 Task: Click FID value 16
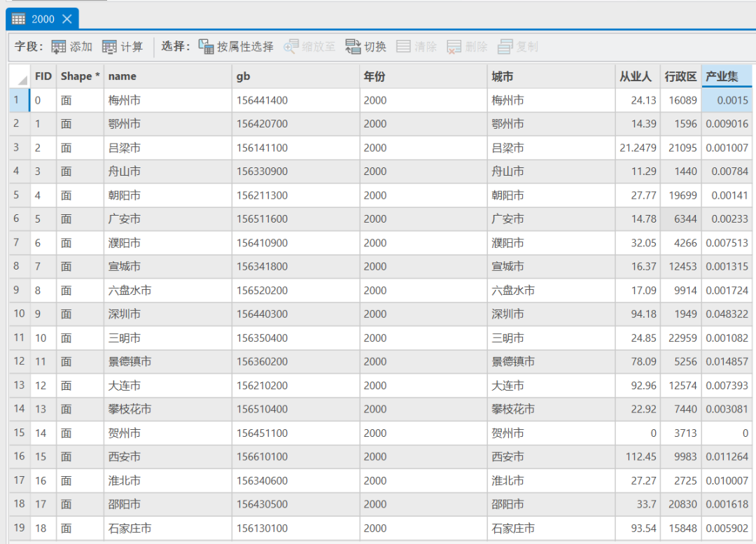(x=43, y=481)
